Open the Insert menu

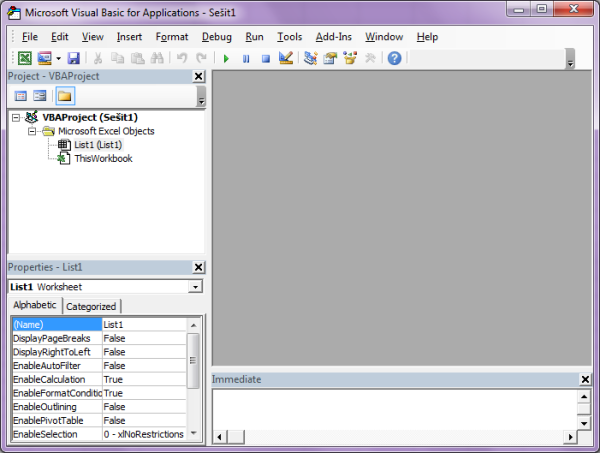click(x=129, y=37)
